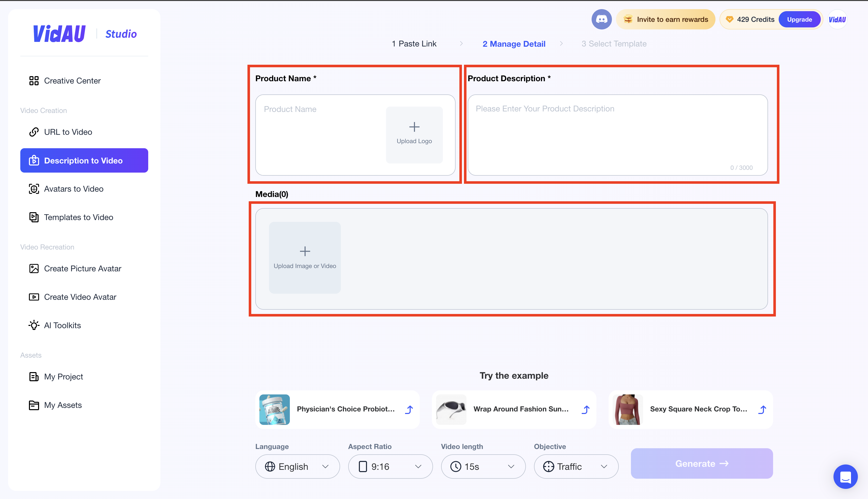Click the AI Toolkits icon
This screenshot has height=499, width=868.
(34, 325)
